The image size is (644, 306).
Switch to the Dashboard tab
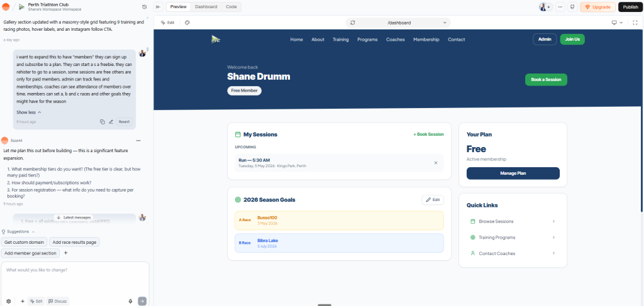tap(206, 7)
